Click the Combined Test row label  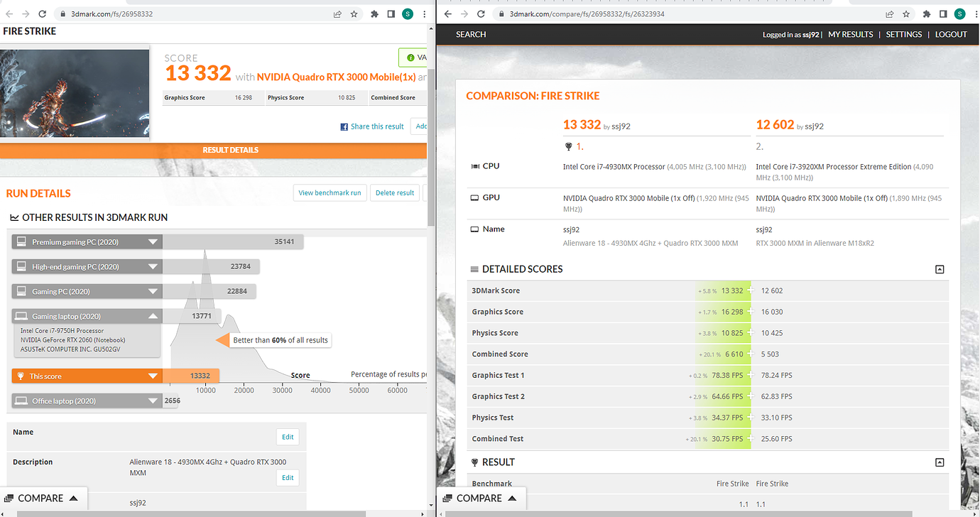[x=498, y=439]
